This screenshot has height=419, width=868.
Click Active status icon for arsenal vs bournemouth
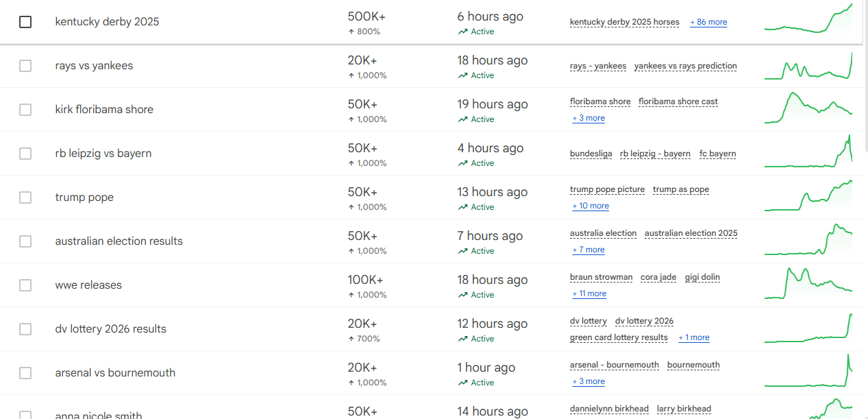click(463, 383)
